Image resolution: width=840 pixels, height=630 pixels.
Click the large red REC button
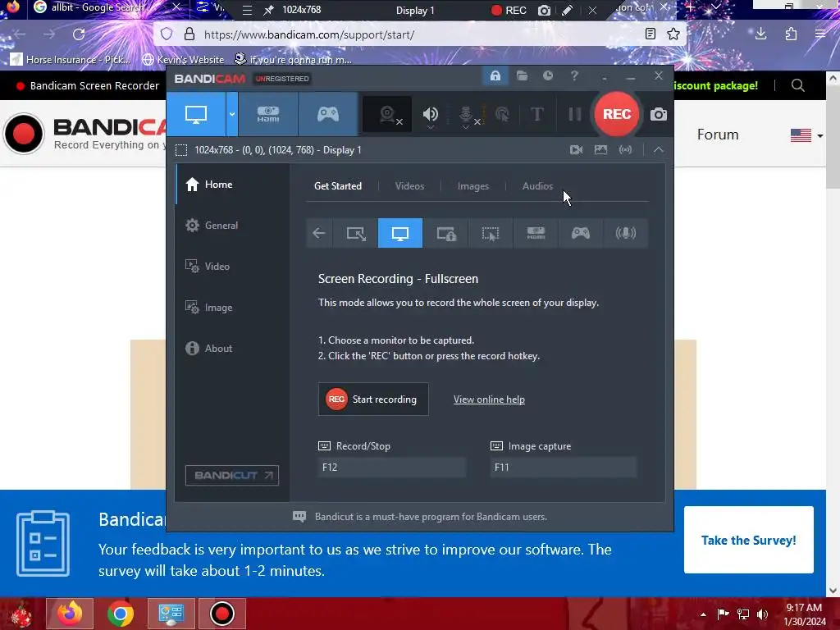[x=617, y=114]
